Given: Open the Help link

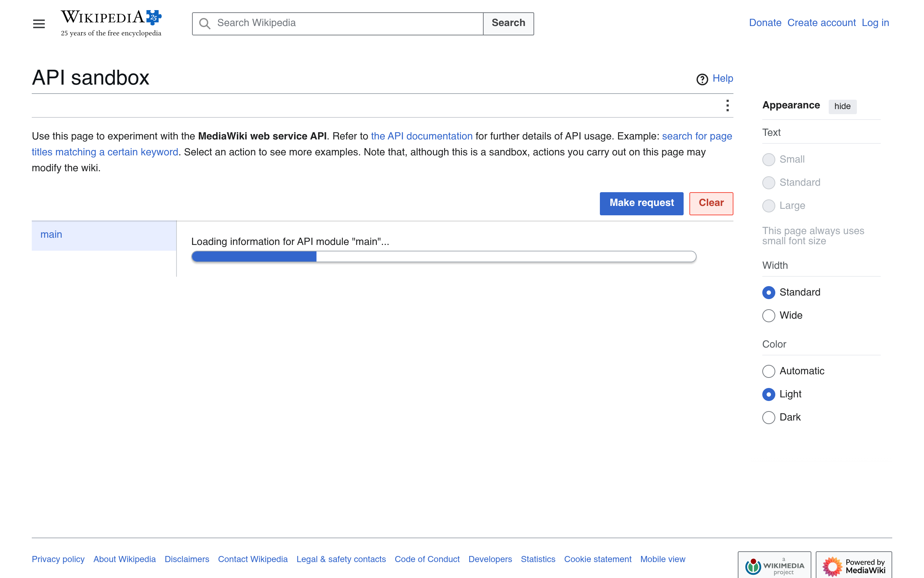Looking at the screenshot, I should tap(722, 78).
